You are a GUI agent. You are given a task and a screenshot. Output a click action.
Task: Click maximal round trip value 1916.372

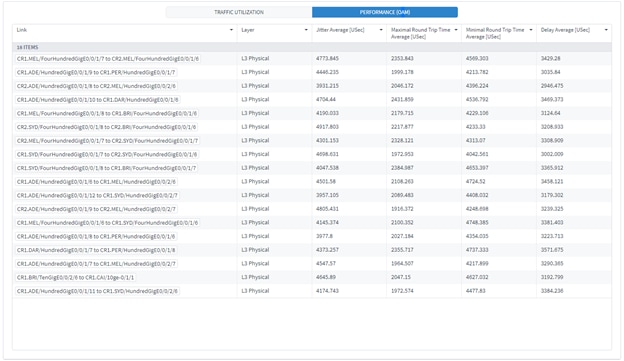[402, 209]
